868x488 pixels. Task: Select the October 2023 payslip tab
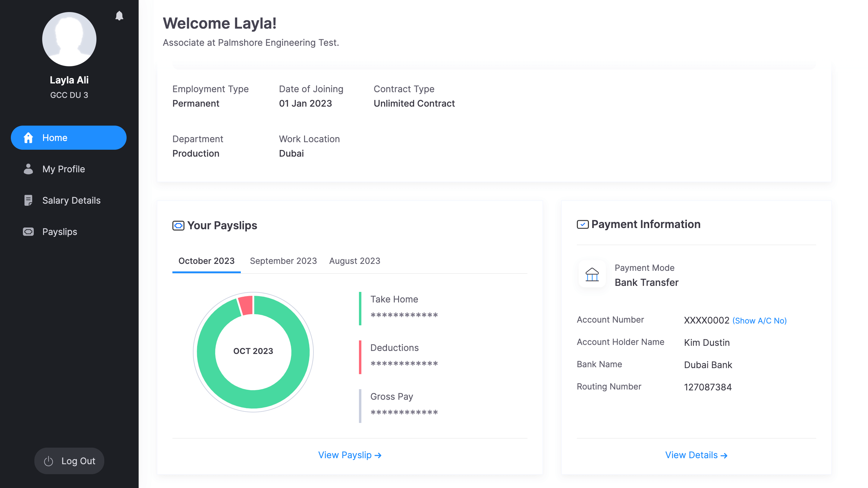click(x=206, y=261)
